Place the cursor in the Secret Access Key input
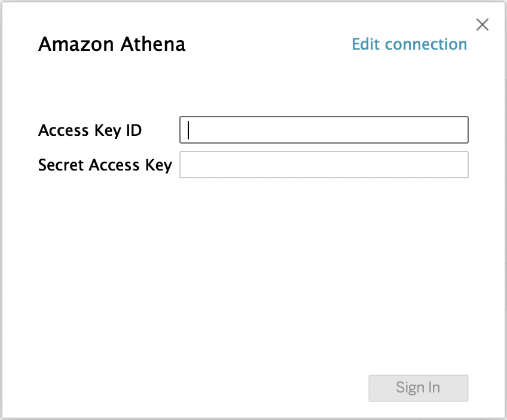507x420 pixels. coord(323,165)
